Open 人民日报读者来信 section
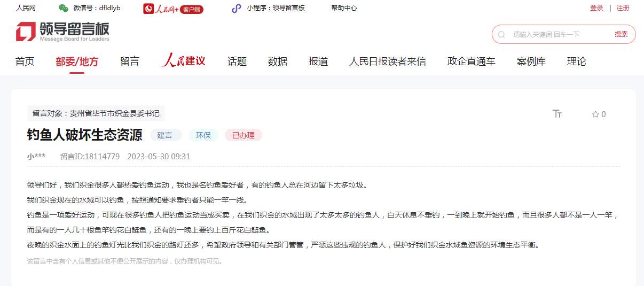The width and height of the screenshot is (644, 286). coord(387,61)
